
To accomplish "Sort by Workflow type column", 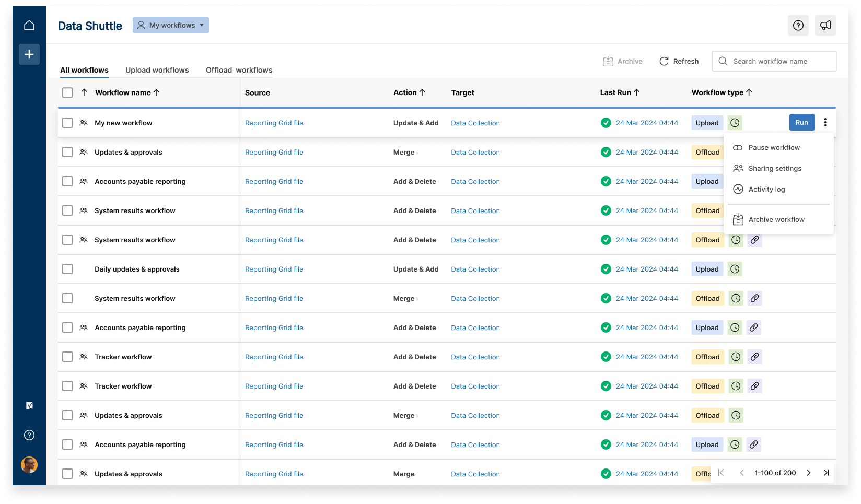I will click(722, 92).
